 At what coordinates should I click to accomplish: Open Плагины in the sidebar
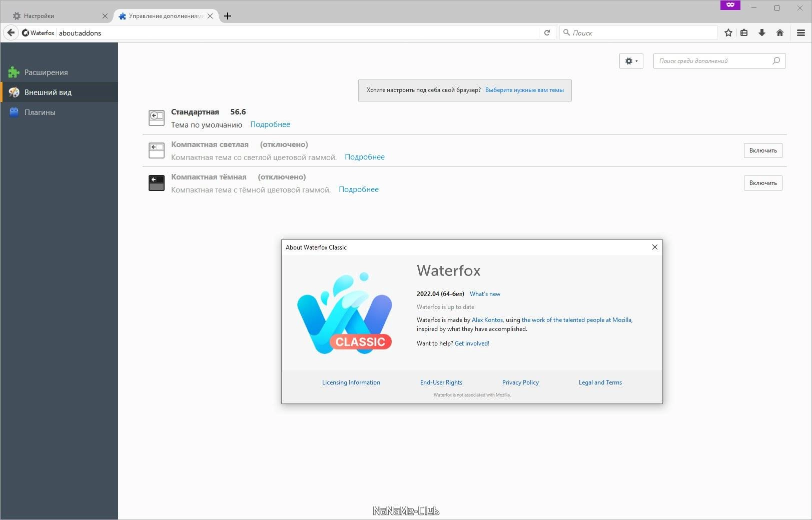(59, 112)
